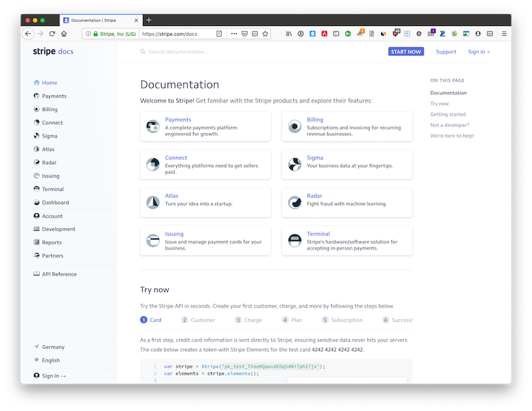The image size is (532, 411).
Task: Open the Sigma card title link
Action: pos(315,158)
